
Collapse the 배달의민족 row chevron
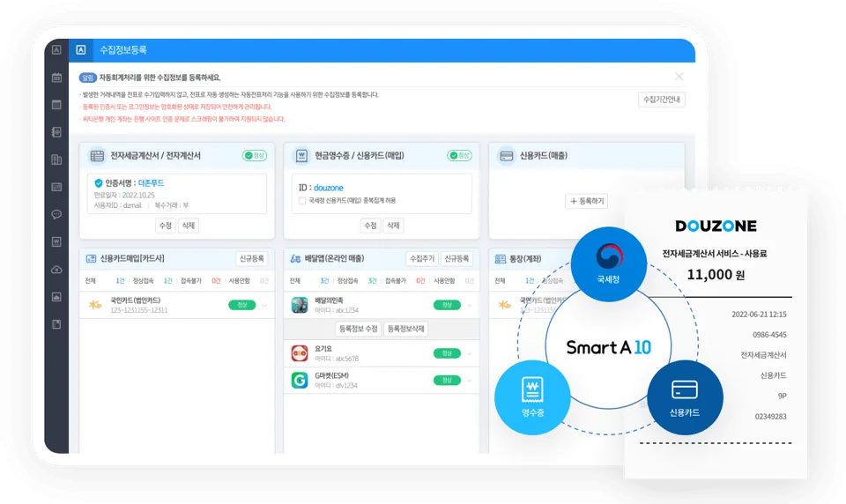point(470,306)
